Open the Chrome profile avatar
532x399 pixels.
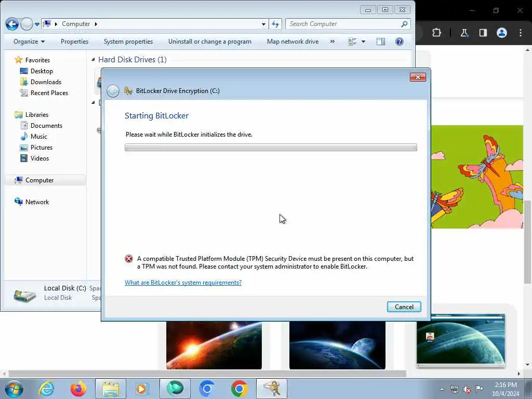(502, 33)
